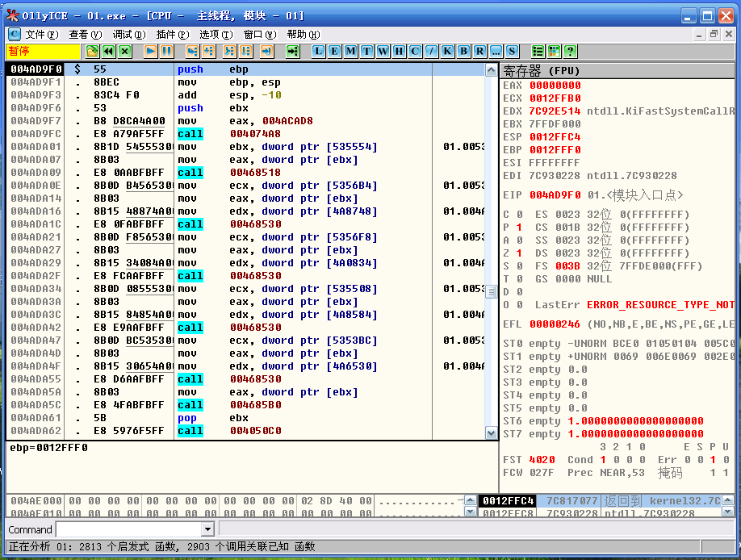Click inside the Command input field
The width and height of the screenshot is (741, 560).
(128, 529)
